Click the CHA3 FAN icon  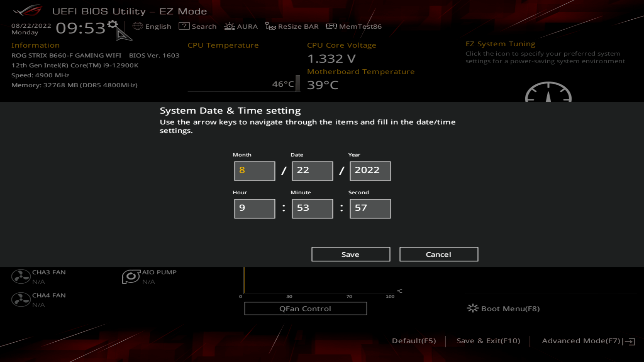pos(21,276)
